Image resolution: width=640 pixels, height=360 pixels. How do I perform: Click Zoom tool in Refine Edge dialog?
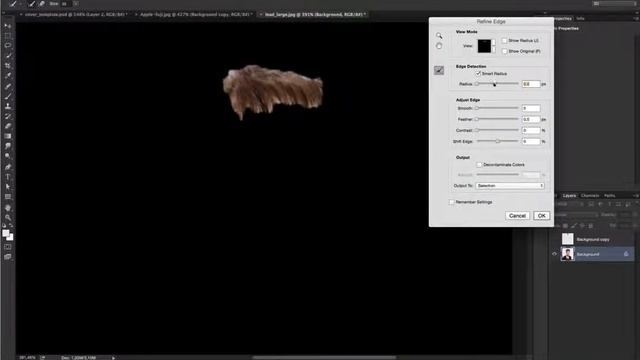click(439, 36)
